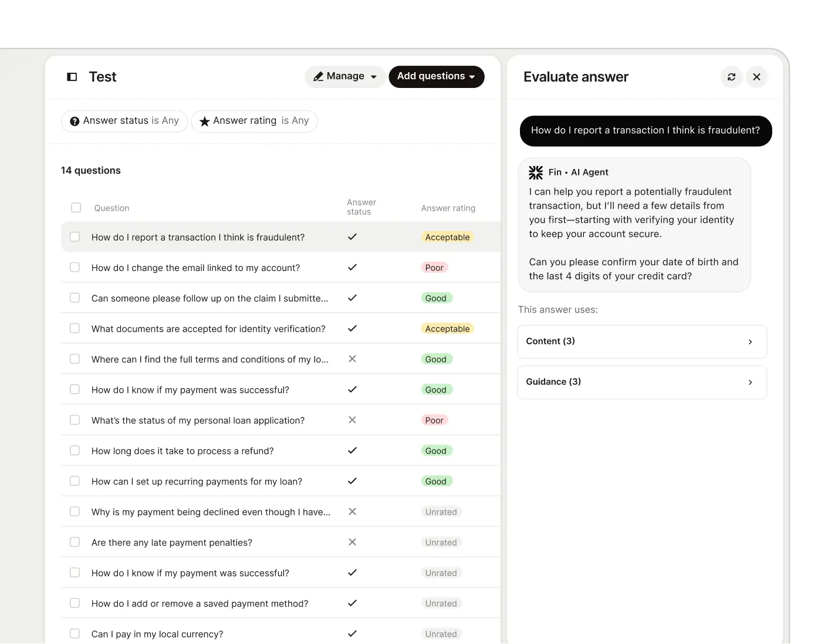
Task: Expand the Guidance (3) section
Action: (x=642, y=382)
